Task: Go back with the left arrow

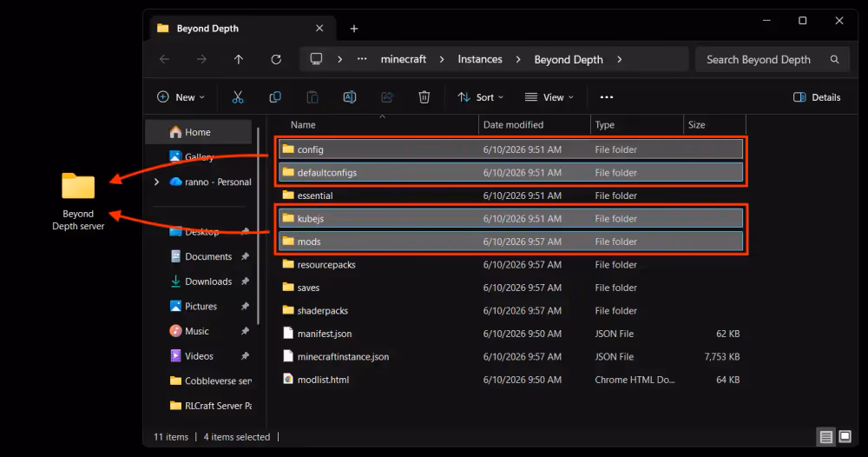Action: (164, 59)
